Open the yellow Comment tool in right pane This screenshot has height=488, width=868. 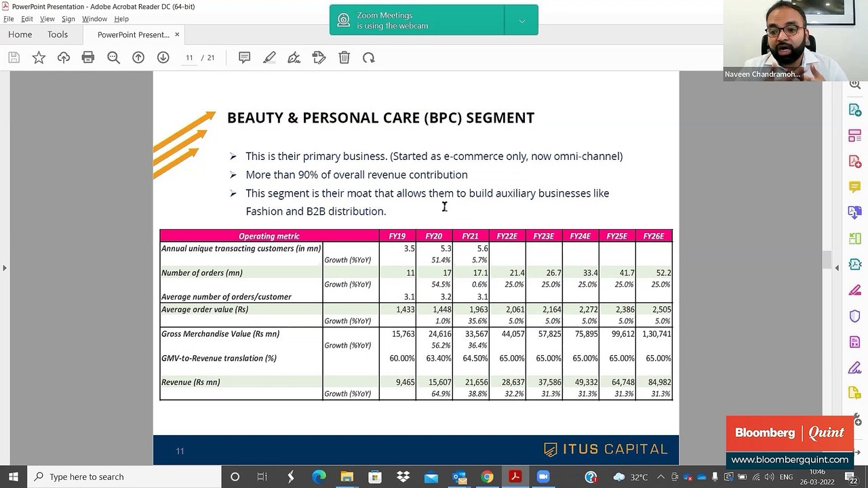pyautogui.click(x=854, y=187)
